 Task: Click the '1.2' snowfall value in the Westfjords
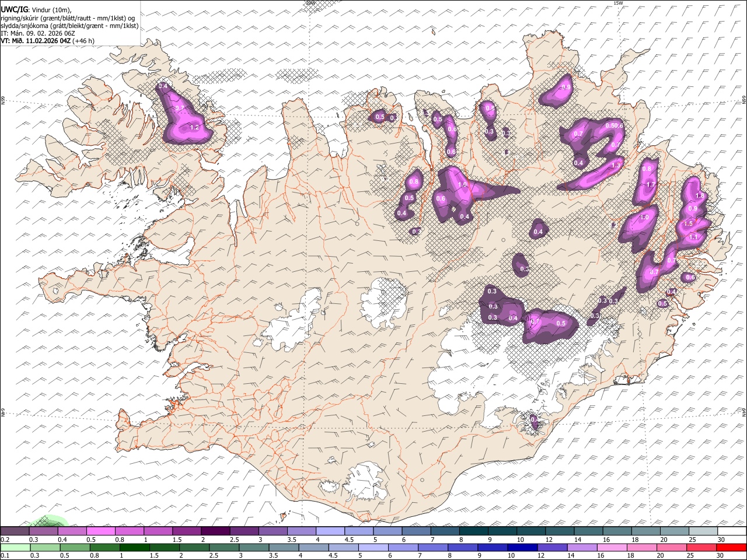coord(195,127)
